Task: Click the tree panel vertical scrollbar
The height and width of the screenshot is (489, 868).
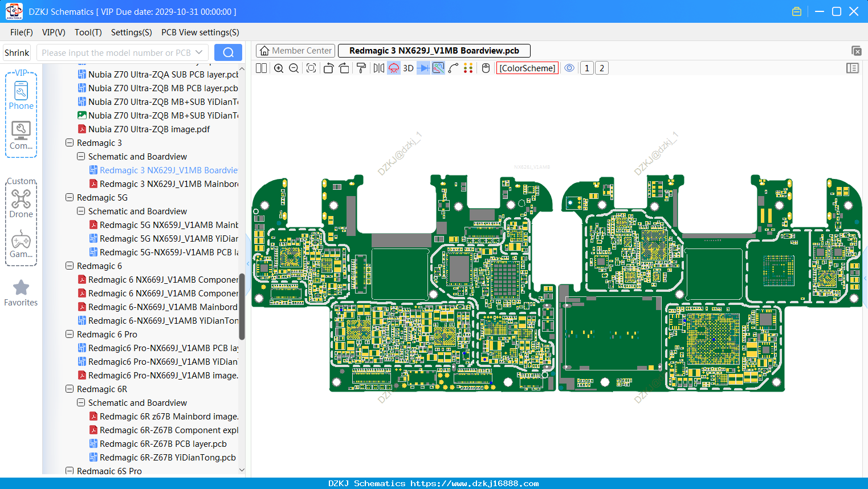Action: coord(242,307)
